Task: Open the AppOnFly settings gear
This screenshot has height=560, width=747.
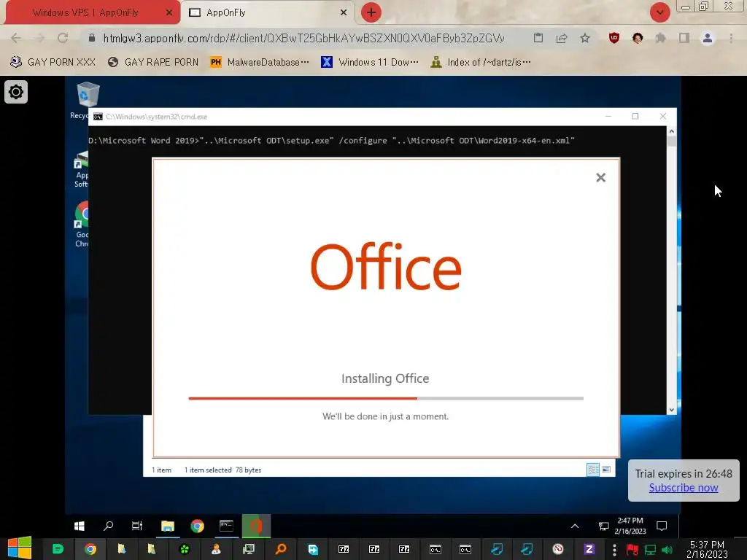Action: point(16,91)
